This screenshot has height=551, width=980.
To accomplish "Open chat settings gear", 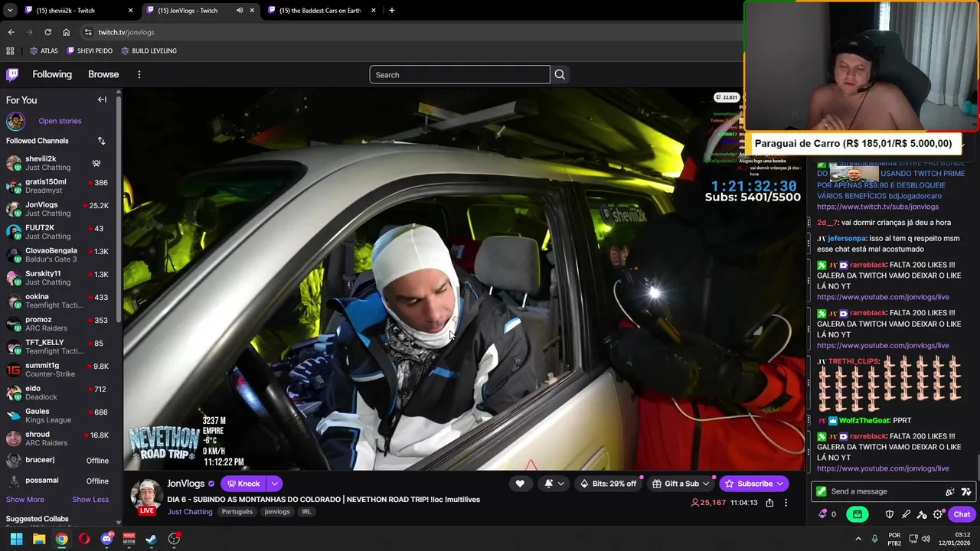I will click(x=938, y=514).
